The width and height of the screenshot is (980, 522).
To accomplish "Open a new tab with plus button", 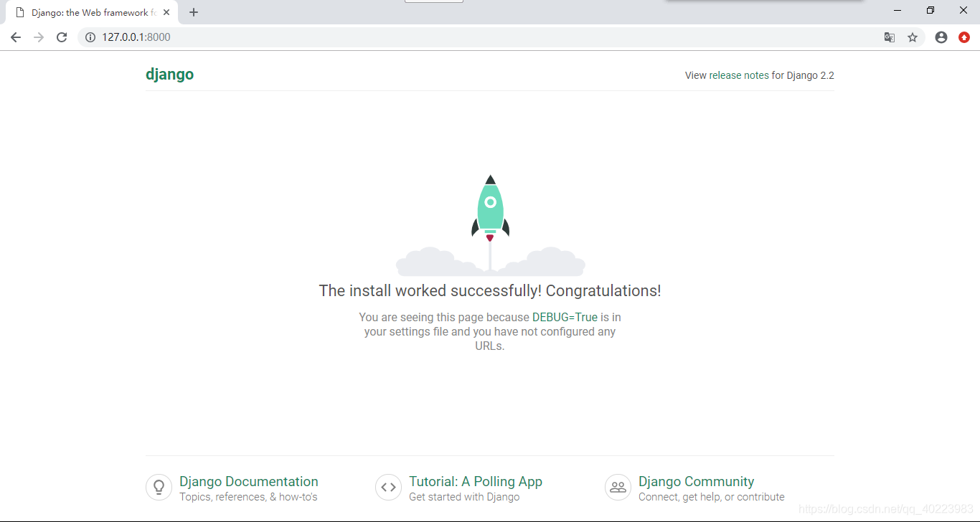I will [x=194, y=12].
